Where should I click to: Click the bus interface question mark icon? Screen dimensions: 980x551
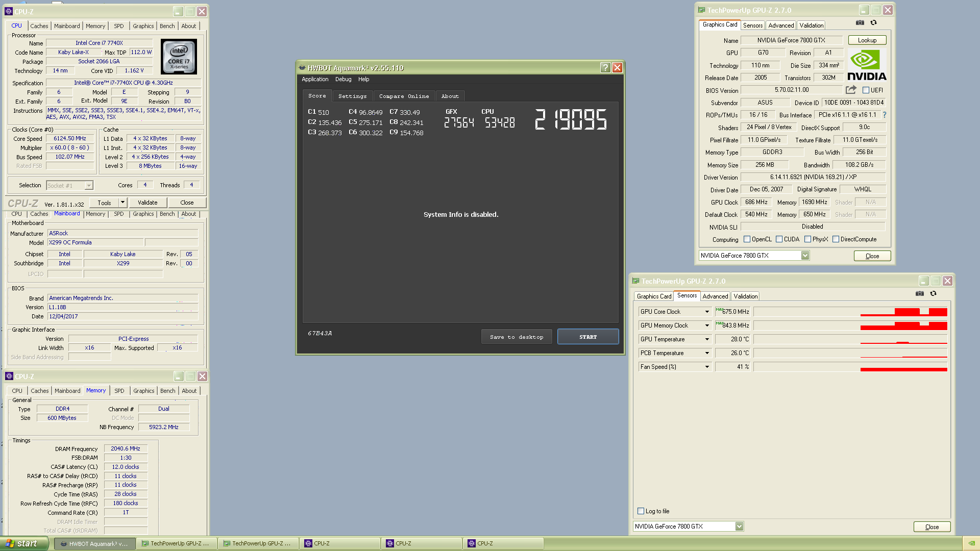885,115
